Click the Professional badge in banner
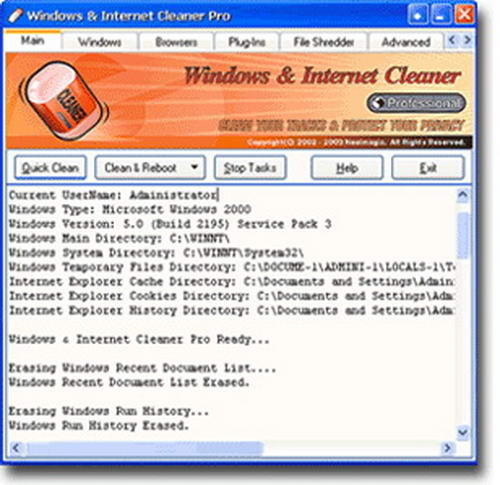This screenshot has height=485, width=500. click(x=416, y=103)
